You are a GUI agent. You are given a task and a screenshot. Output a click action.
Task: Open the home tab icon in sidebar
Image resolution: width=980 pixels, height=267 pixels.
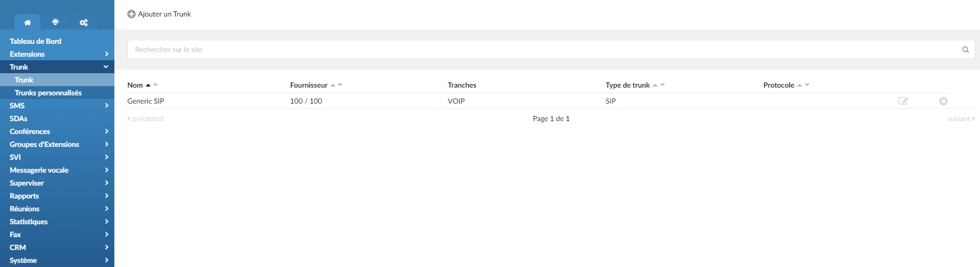pos(27,22)
